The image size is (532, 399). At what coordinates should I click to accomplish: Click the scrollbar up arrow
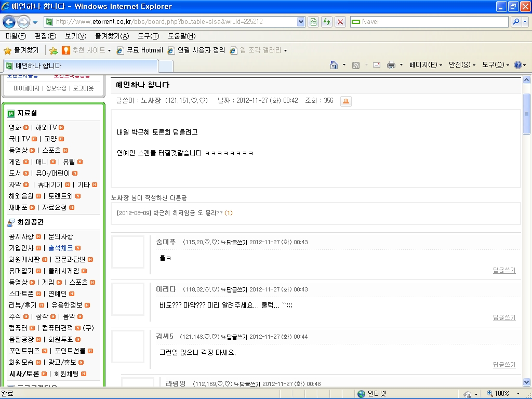coord(527,80)
